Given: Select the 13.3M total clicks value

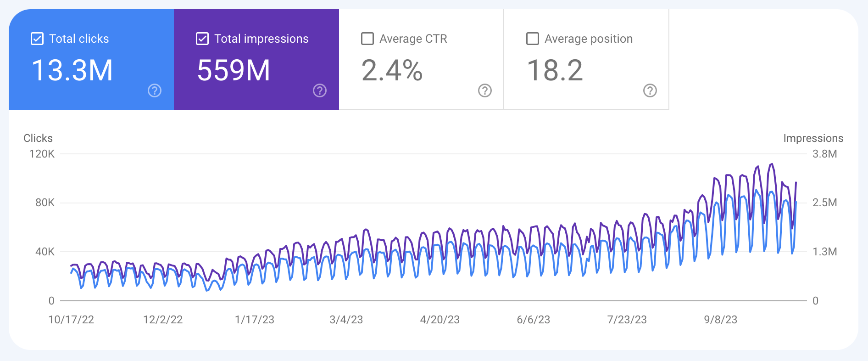Looking at the screenshot, I should (x=72, y=70).
